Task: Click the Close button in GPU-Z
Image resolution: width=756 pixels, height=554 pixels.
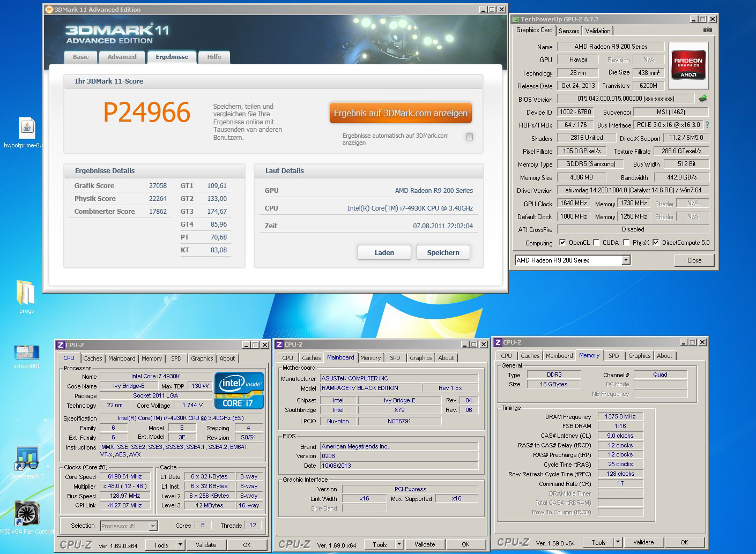Action: [694, 260]
